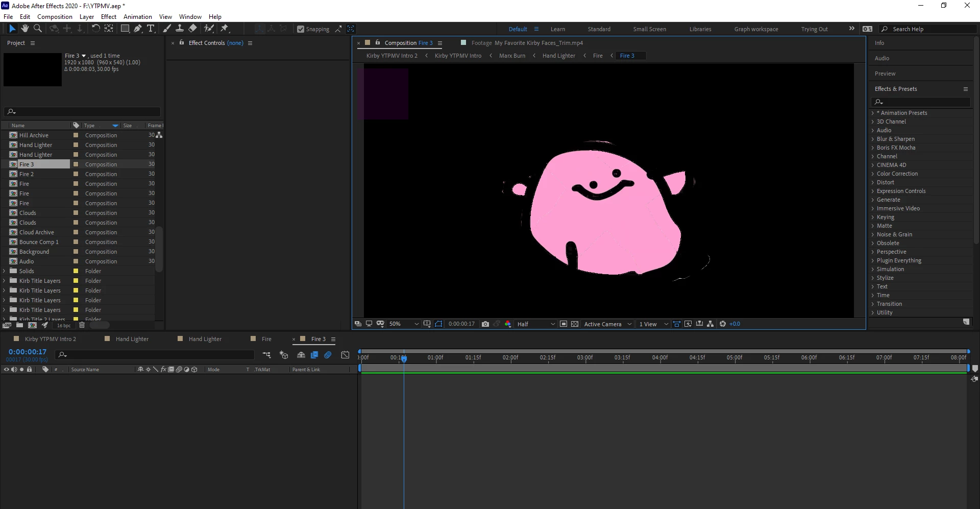Switch to the Kirby YTPMV Intro 2 timeline tab

click(50, 339)
